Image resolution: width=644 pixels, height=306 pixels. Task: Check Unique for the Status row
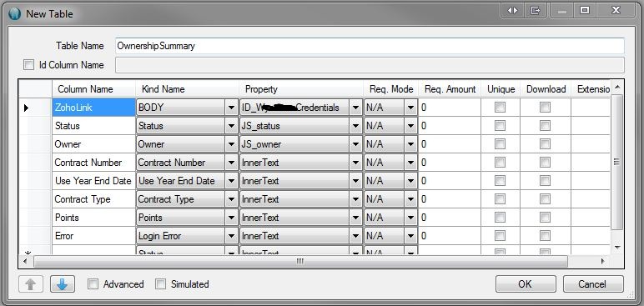pos(500,126)
